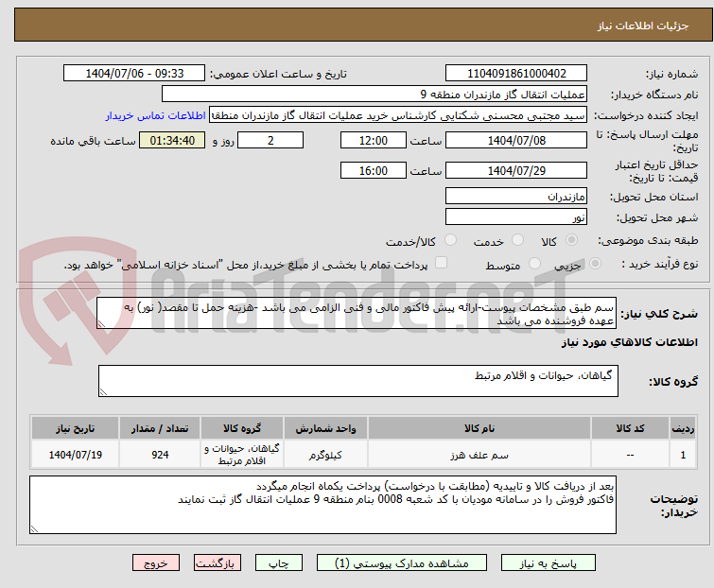The height and width of the screenshot is (588, 714).
Task: Click the تعداد / مقدار column header
Action: tap(160, 428)
